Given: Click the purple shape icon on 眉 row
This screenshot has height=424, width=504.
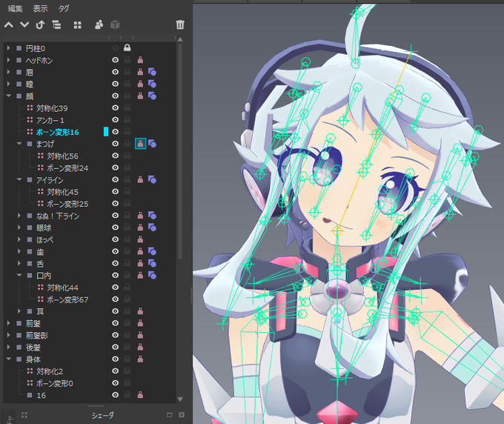Looking at the screenshot, I should 153,72.
